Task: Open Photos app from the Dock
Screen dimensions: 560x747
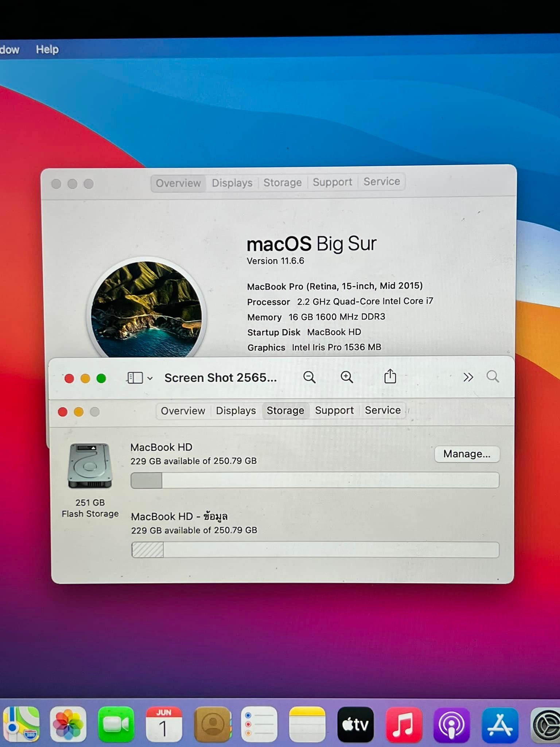Action: click(68, 724)
